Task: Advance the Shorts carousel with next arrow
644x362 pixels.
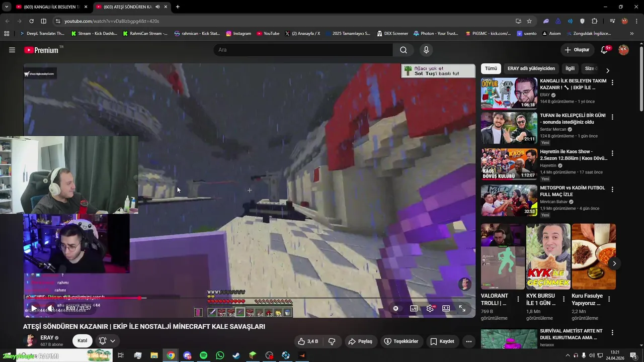Action: pos(614,263)
